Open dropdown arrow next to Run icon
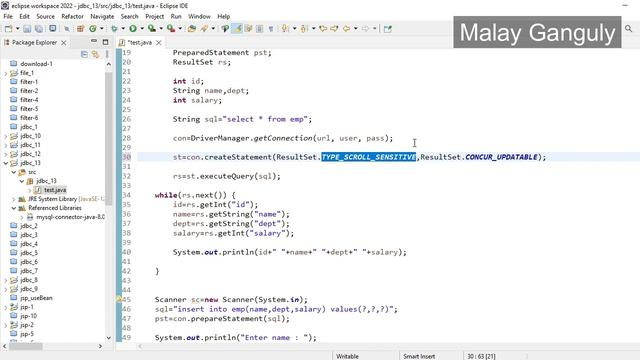 [x=142, y=29]
